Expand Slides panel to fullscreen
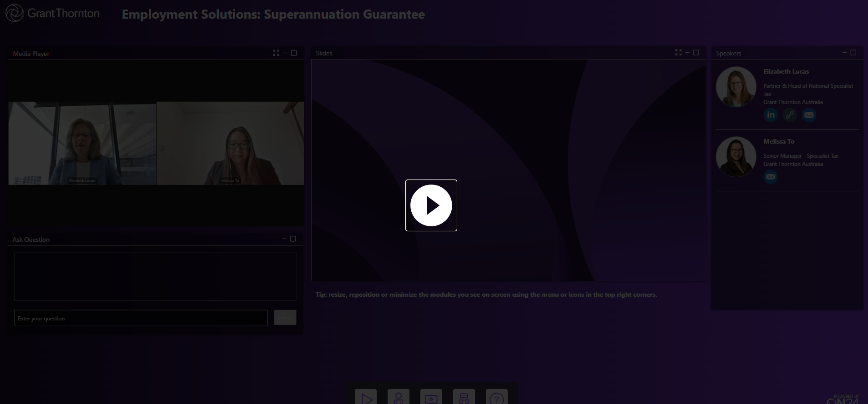Image resolution: width=868 pixels, height=404 pixels. (678, 53)
